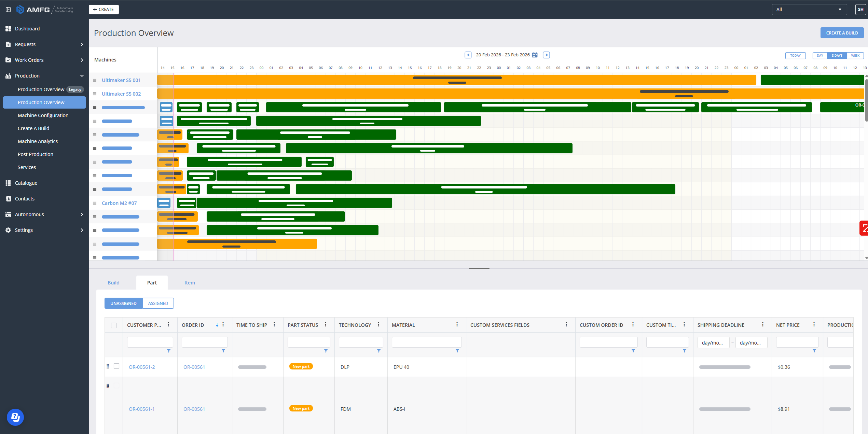Open the Item tab
The image size is (868, 434).
pyautogui.click(x=190, y=282)
